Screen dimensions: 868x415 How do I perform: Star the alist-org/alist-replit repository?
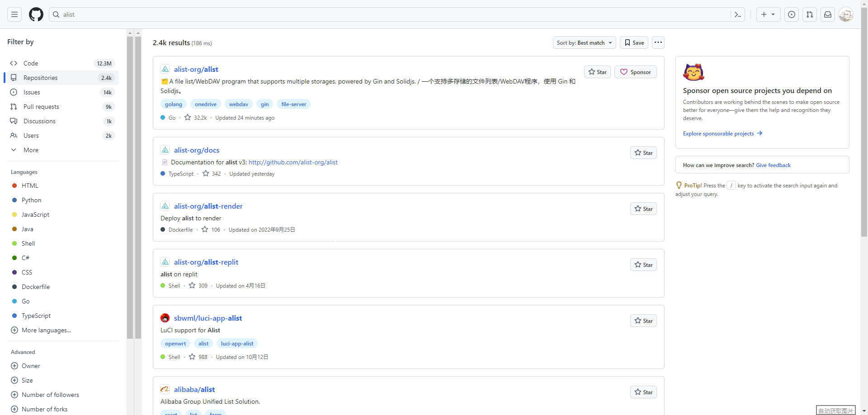(x=643, y=265)
